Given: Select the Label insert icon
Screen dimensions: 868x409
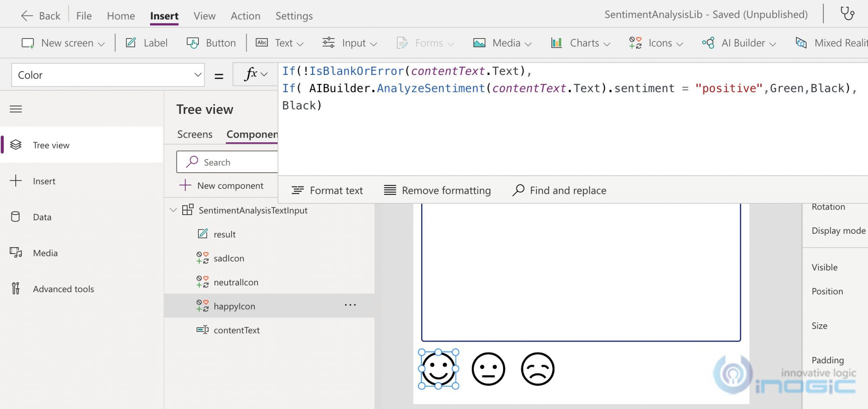Looking at the screenshot, I should pos(130,43).
